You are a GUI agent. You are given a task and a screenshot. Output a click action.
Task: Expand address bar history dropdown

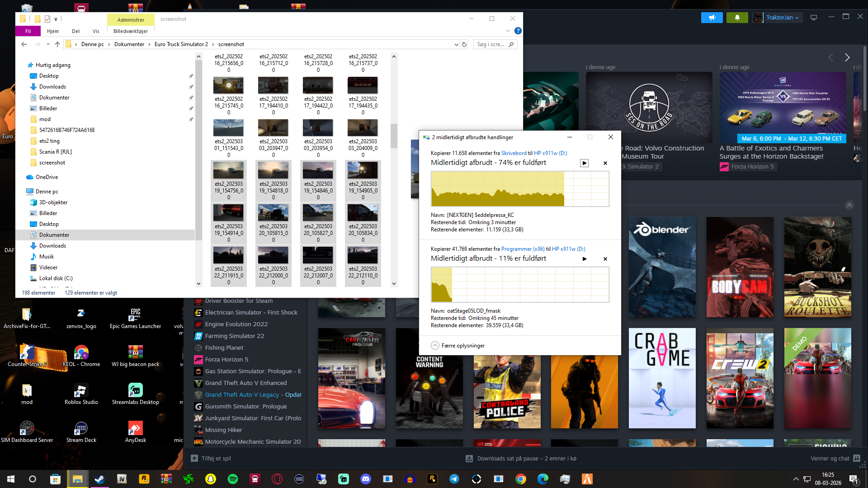[456, 44]
